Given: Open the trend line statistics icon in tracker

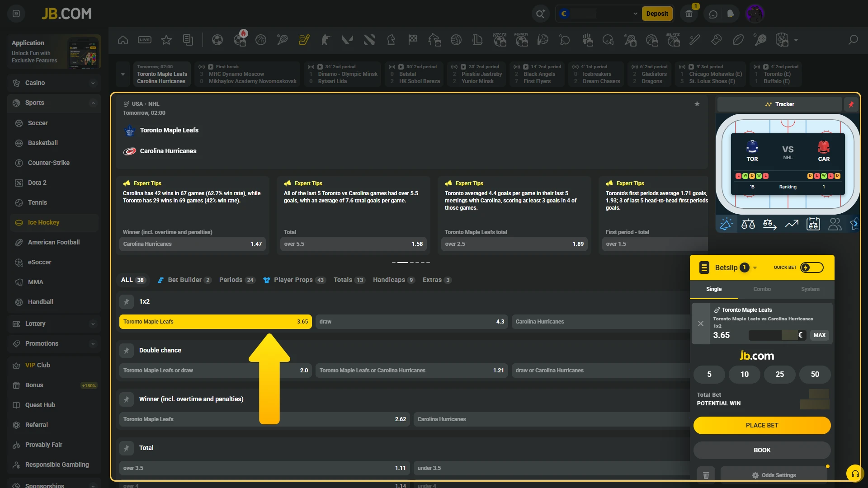Looking at the screenshot, I should (x=792, y=224).
